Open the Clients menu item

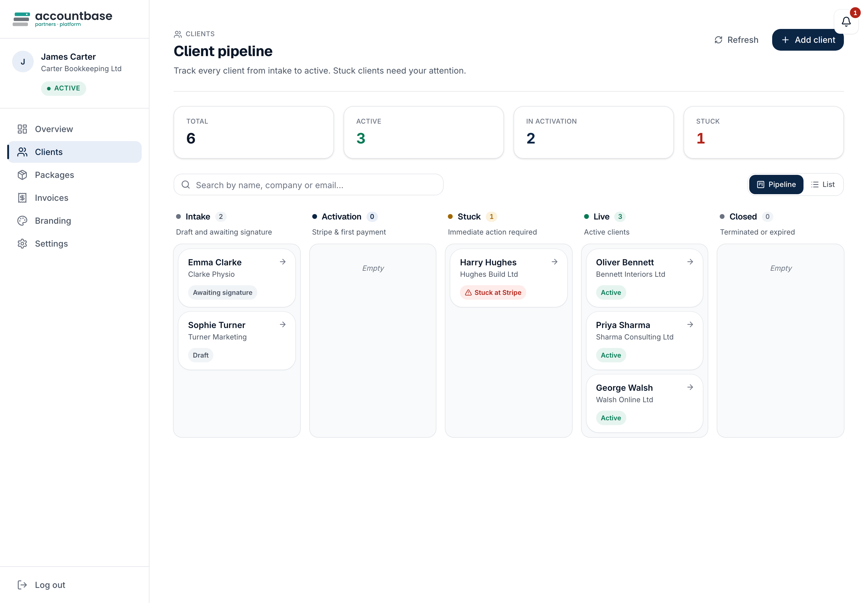(74, 152)
